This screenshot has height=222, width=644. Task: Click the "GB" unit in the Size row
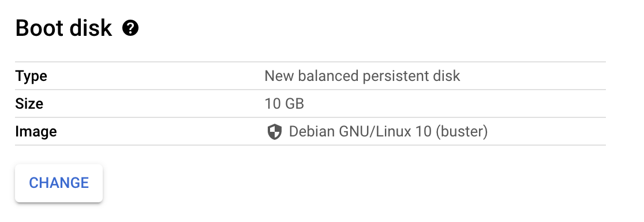pyautogui.click(x=294, y=103)
